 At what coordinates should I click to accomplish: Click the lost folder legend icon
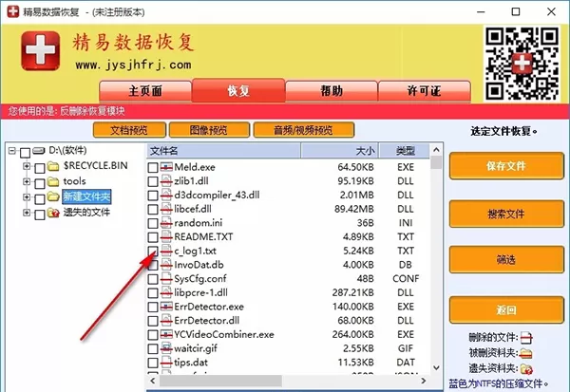(x=526, y=369)
